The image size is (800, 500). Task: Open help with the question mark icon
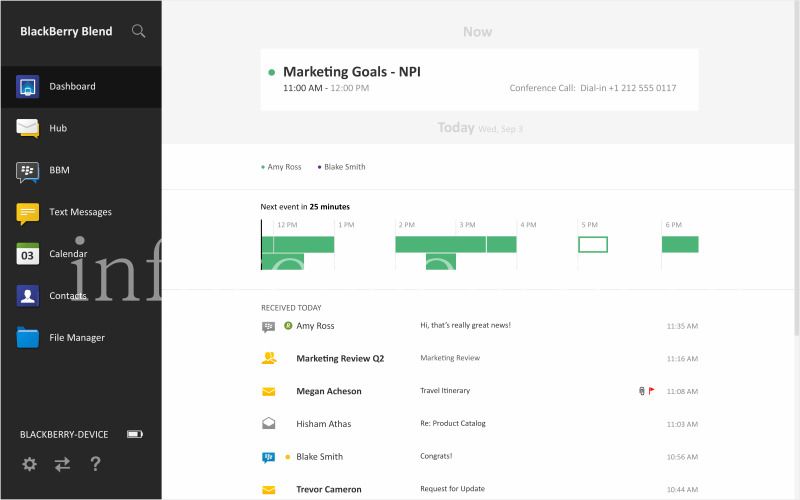(95, 464)
